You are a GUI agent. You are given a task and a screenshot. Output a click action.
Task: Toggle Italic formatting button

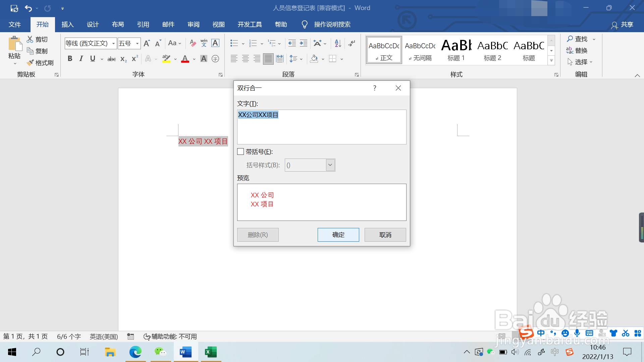coord(81,59)
